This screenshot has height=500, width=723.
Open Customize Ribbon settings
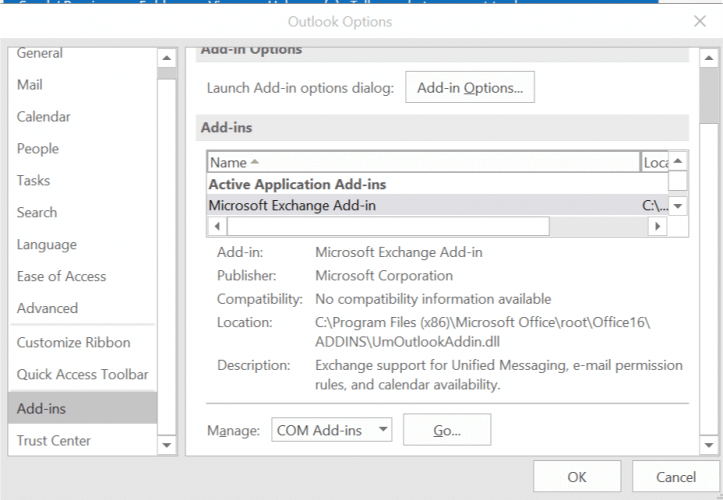(82, 343)
